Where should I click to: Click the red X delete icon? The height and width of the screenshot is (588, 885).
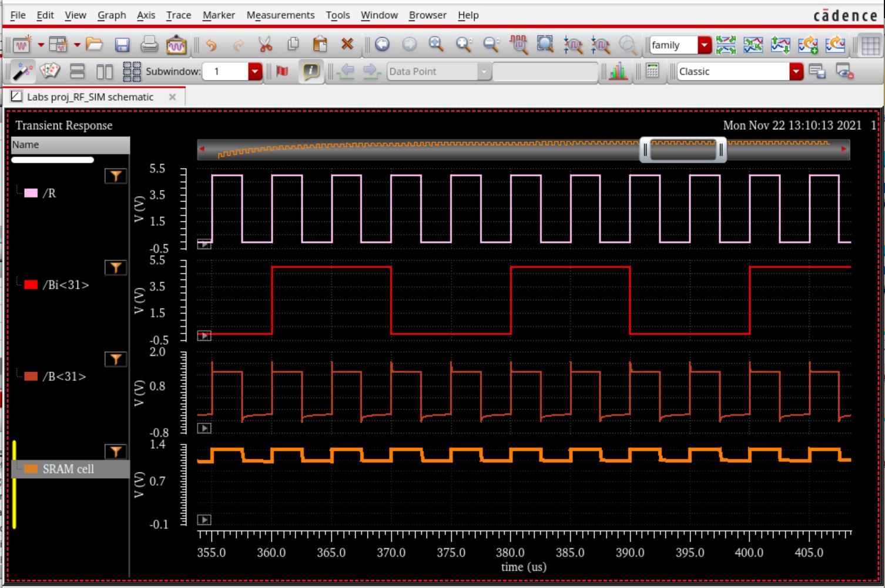pyautogui.click(x=347, y=45)
